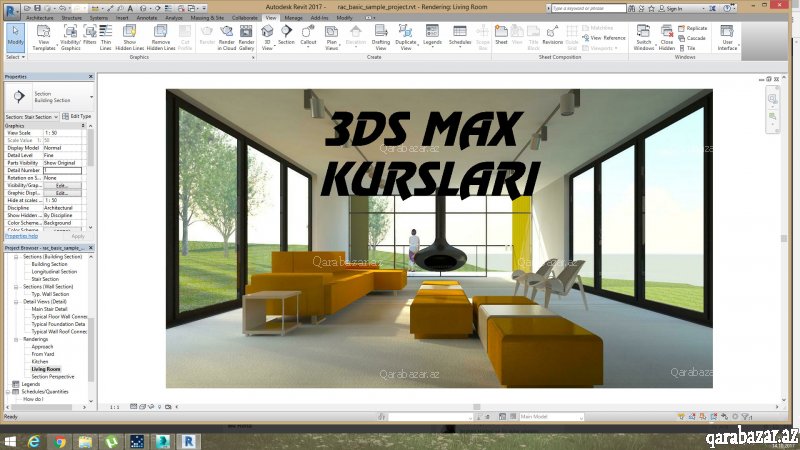Open the Revit application menu

tap(11, 10)
